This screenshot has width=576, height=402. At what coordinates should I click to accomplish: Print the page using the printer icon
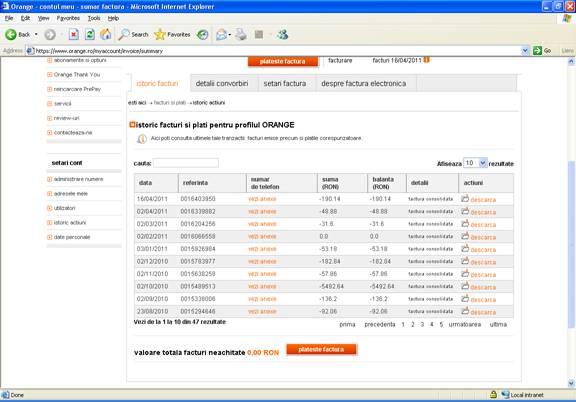241,35
